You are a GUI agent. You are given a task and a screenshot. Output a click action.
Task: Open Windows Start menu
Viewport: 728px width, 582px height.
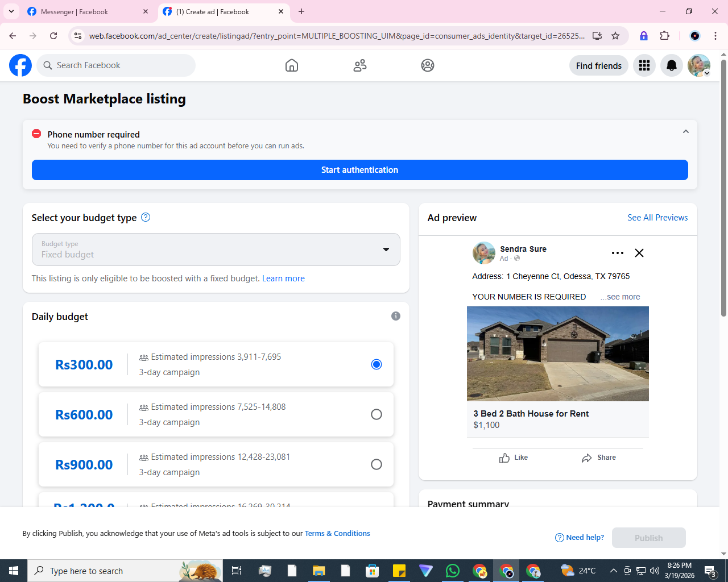coord(14,571)
